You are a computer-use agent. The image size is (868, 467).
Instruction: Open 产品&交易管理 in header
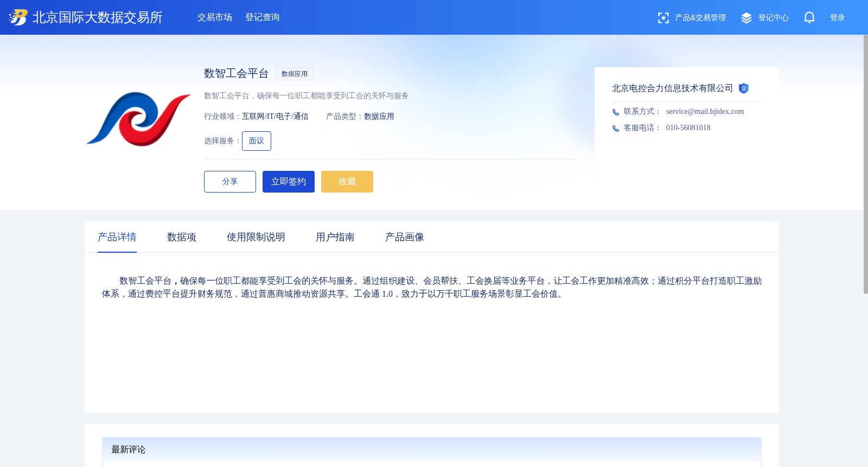click(700, 18)
